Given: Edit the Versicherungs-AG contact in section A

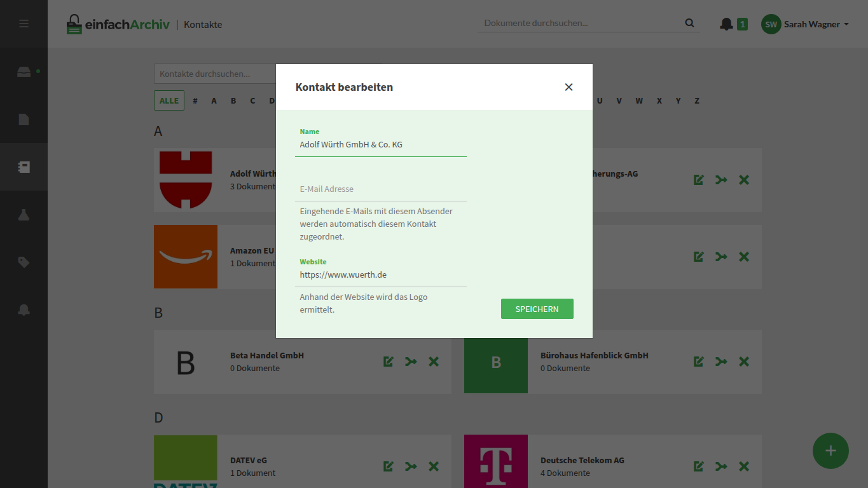Looking at the screenshot, I should point(699,180).
